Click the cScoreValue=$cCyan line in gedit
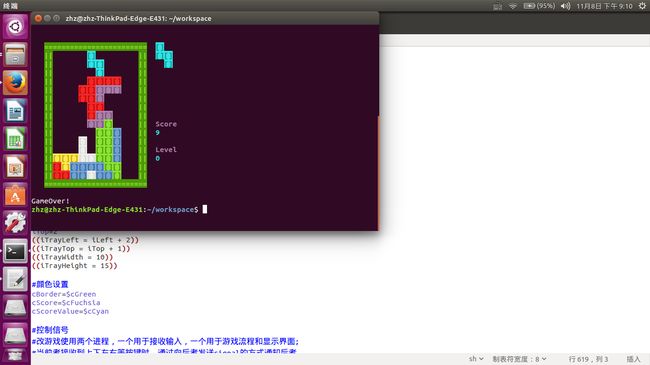 click(70, 311)
